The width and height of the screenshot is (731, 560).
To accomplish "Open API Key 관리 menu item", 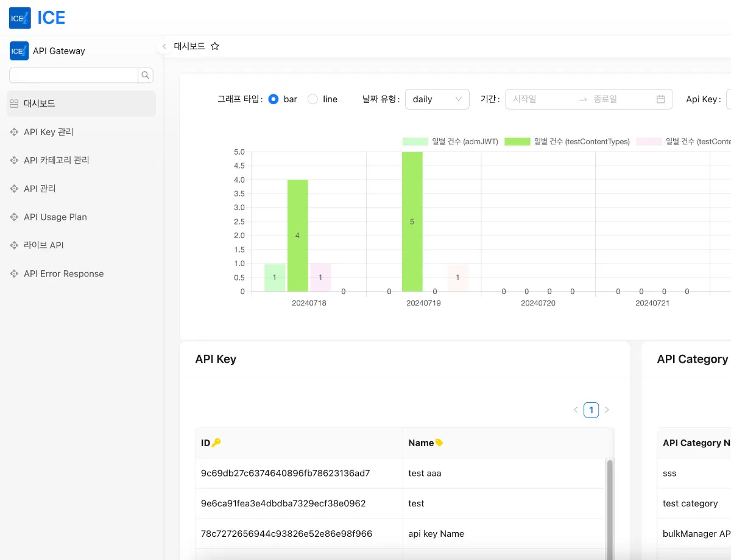I will point(49,132).
